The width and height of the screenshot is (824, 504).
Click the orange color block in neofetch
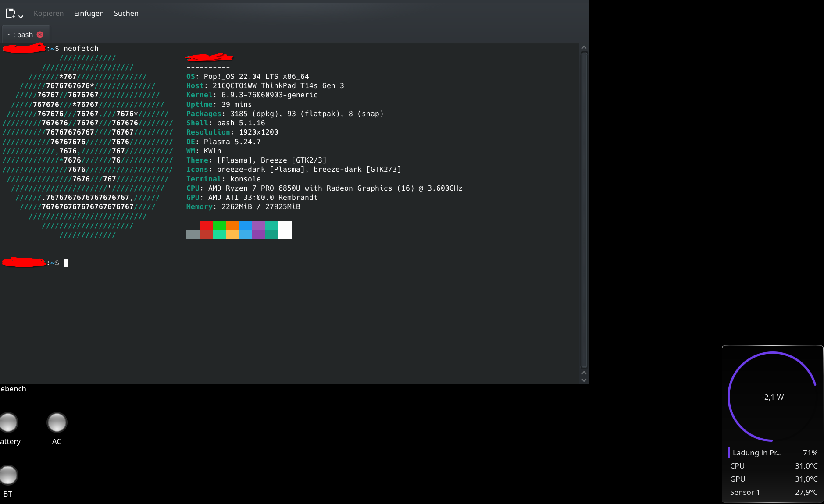232,225
